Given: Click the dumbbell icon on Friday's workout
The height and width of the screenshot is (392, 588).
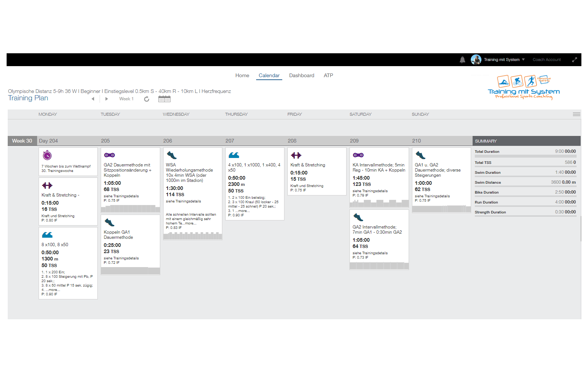Looking at the screenshot, I should tap(296, 155).
